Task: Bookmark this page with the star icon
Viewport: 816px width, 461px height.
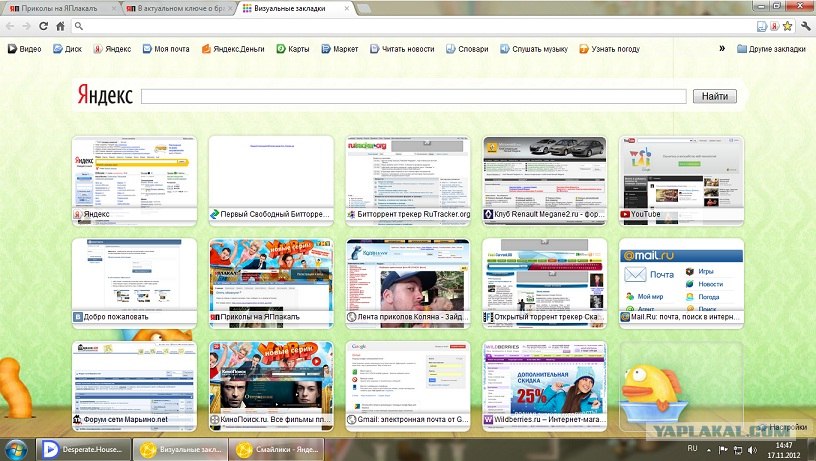Action: coord(789,26)
